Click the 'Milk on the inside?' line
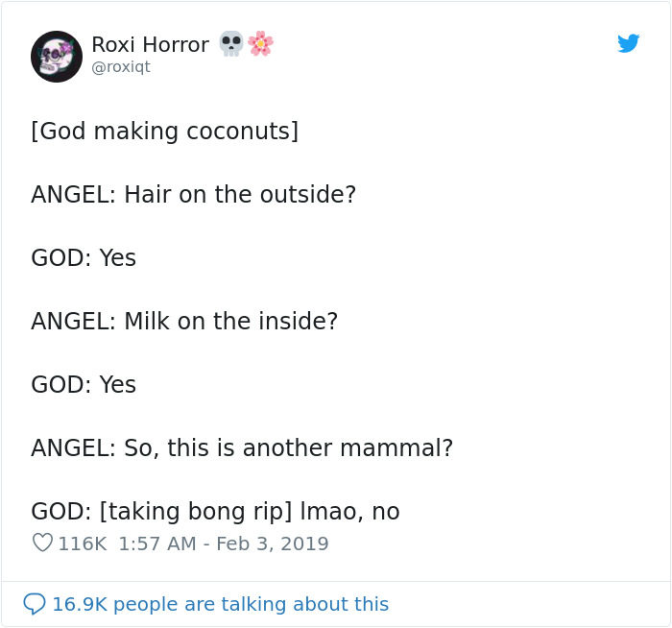The image size is (672, 628). tap(230, 321)
